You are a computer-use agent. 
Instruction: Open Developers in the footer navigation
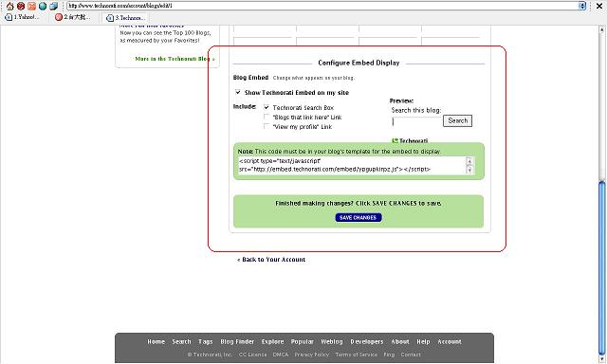point(367,341)
